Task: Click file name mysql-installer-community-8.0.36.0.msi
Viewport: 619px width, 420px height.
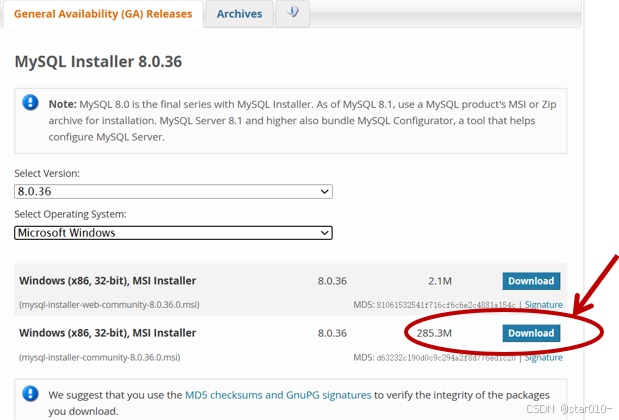Action: pos(99,357)
